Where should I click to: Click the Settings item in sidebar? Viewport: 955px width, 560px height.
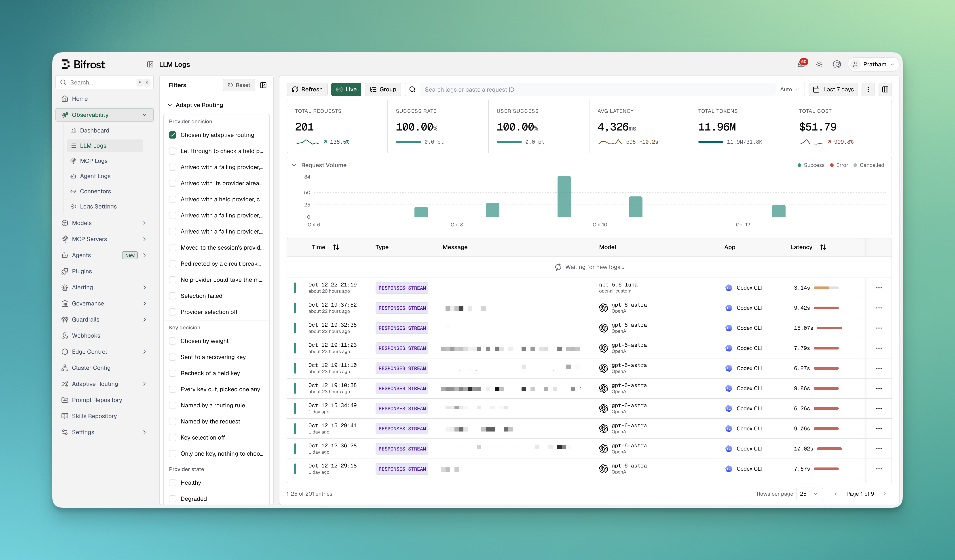click(104, 432)
